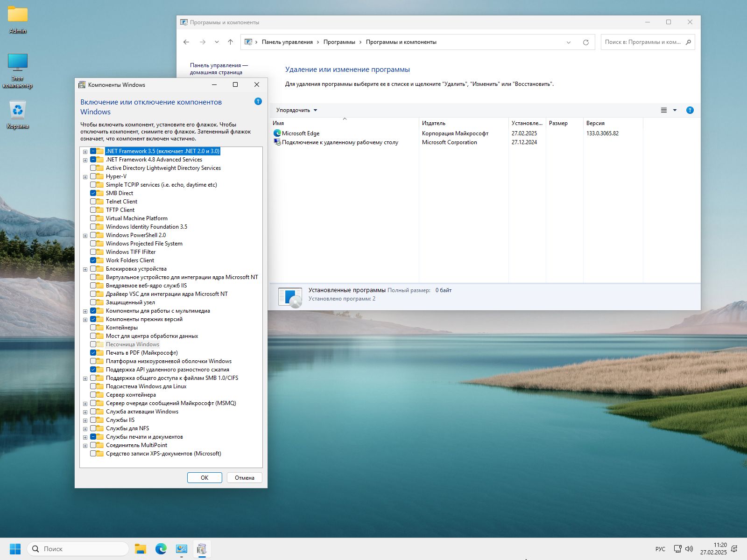This screenshot has width=747, height=560.
Task: Sort programs by Имя column header
Action: (344, 123)
